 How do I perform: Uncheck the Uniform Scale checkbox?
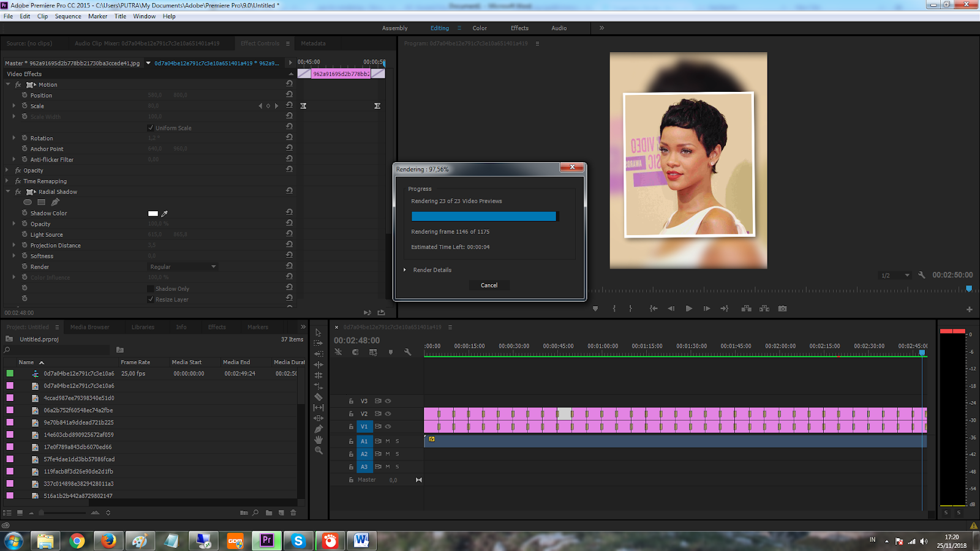tap(151, 127)
